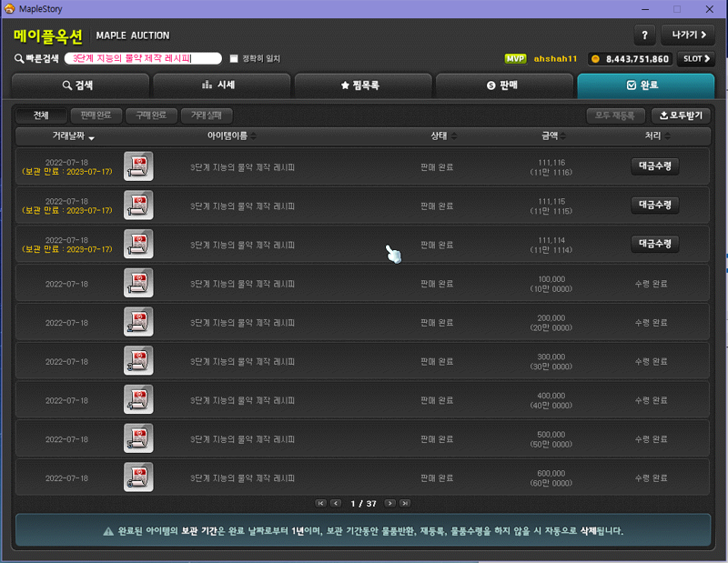Screen dimensions: 728x563
Task: Click 대금수령 for the 111,115 sale
Action: [655, 205]
